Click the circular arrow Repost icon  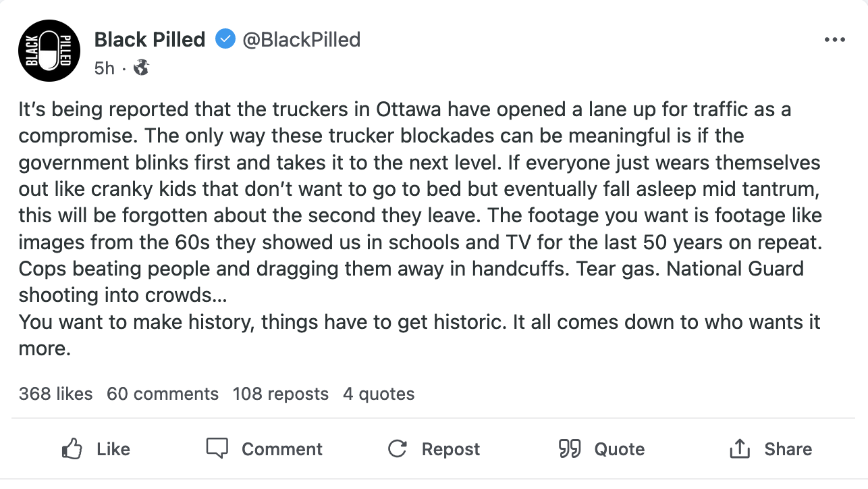(398, 449)
